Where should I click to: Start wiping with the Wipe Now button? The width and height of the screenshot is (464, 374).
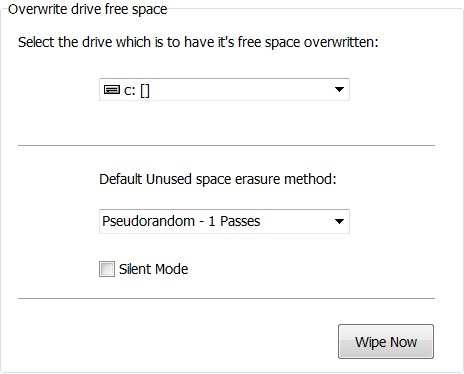click(386, 342)
